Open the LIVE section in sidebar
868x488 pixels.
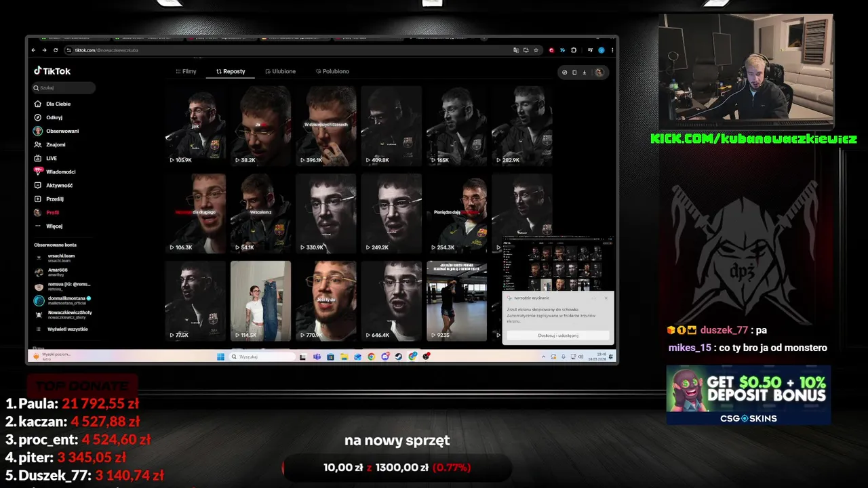click(x=46, y=158)
